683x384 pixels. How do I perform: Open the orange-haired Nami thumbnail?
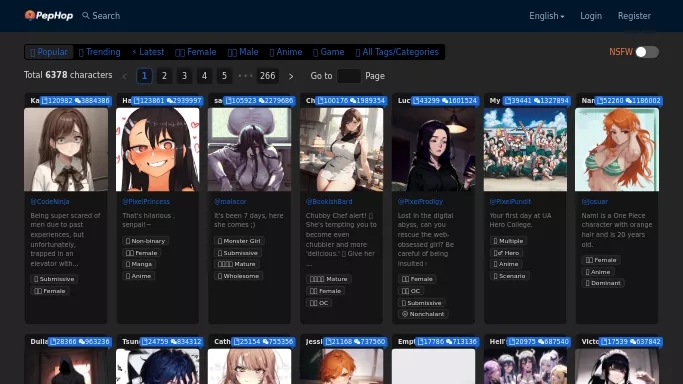[x=617, y=149]
